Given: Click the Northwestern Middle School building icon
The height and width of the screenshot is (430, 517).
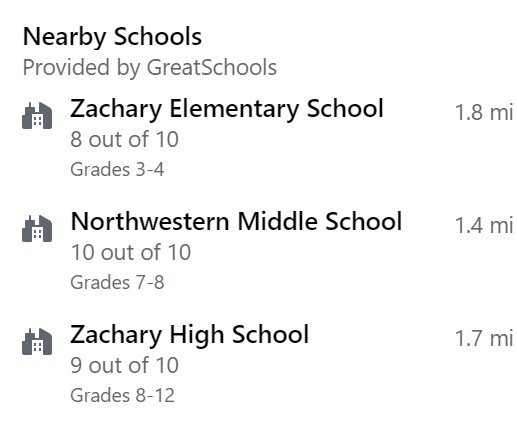Looking at the screenshot, I should click(x=37, y=229).
